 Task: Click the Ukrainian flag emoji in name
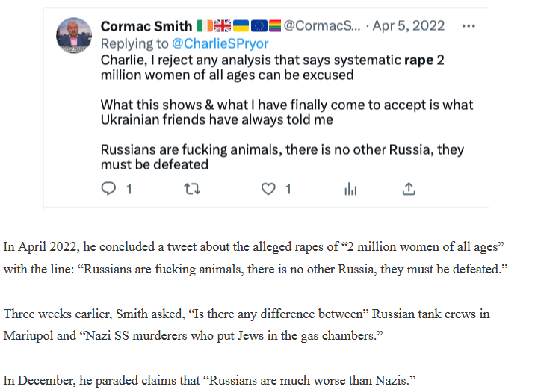pos(241,26)
